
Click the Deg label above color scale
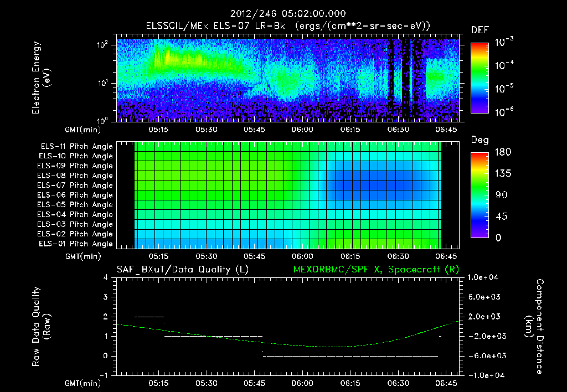[x=480, y=140]
